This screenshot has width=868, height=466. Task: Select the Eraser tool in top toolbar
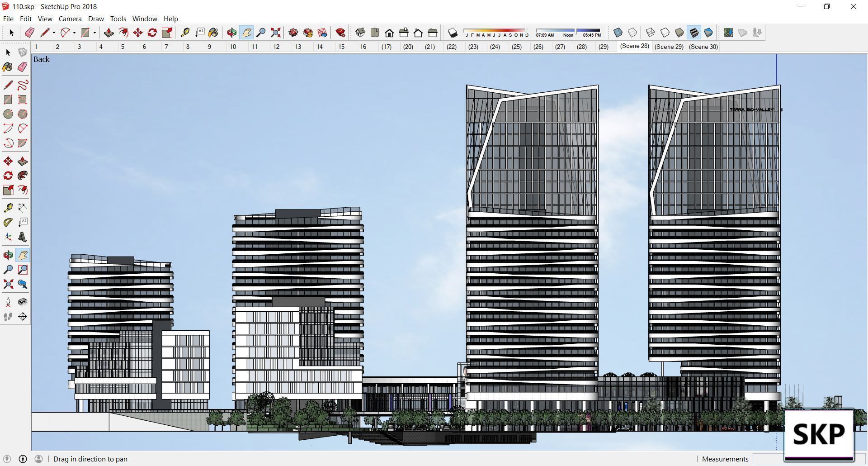click(29, 33)
